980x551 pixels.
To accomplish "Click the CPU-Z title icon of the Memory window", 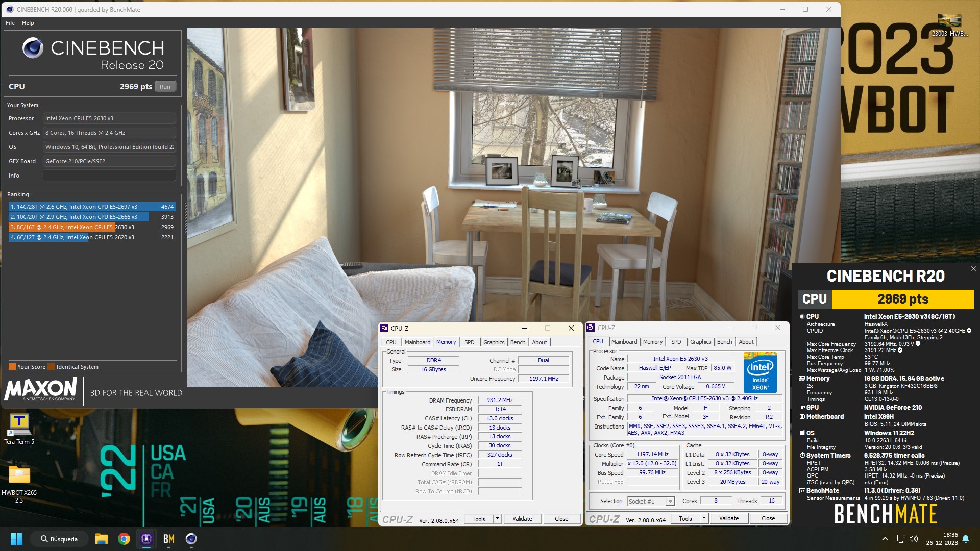I will 384,328.
